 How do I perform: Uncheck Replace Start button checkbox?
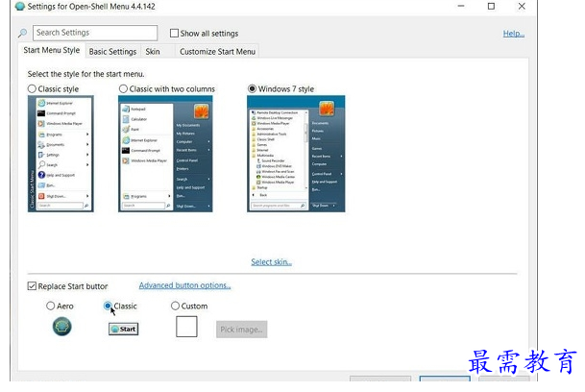[32, 286]
